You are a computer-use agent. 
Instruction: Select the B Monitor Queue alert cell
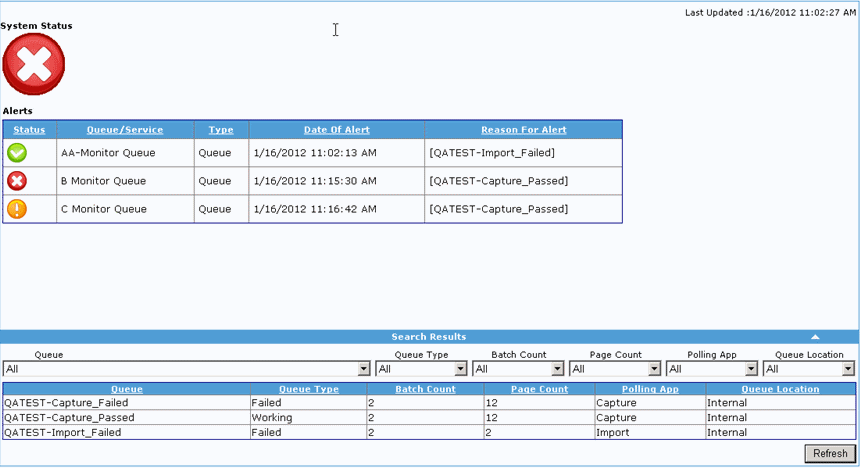125,181
